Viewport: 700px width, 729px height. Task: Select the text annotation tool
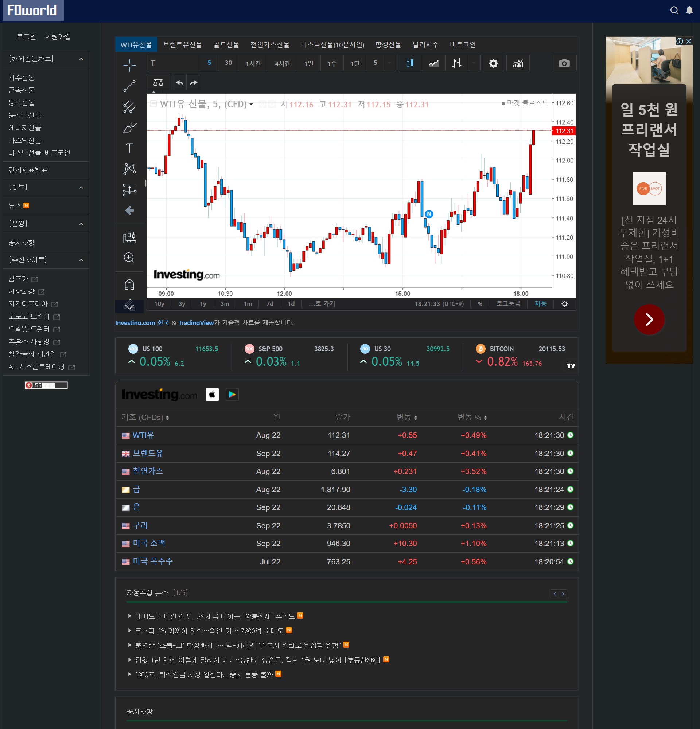click(129, 148)
